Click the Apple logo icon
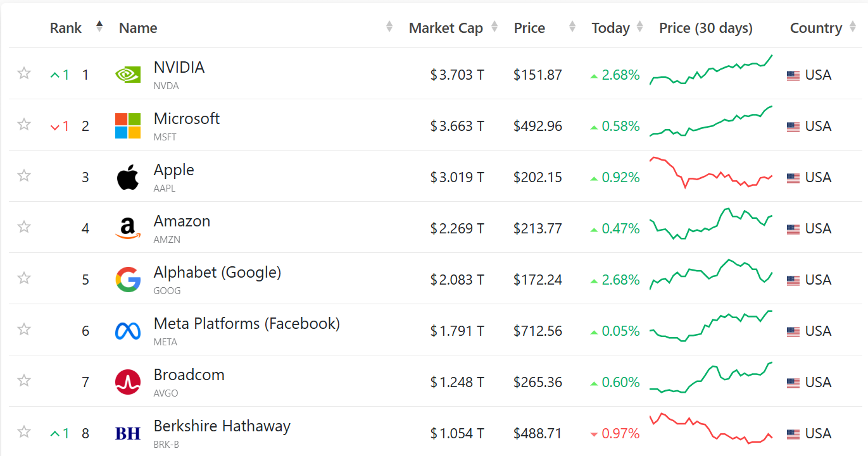The width and height of the screenshot is (868, 456). [128, 177]
